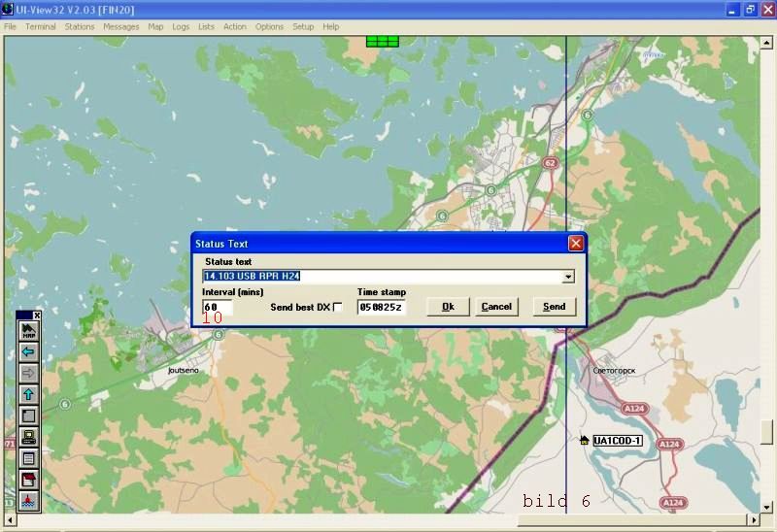Click the Joutseno town label on map

[183, 370]
